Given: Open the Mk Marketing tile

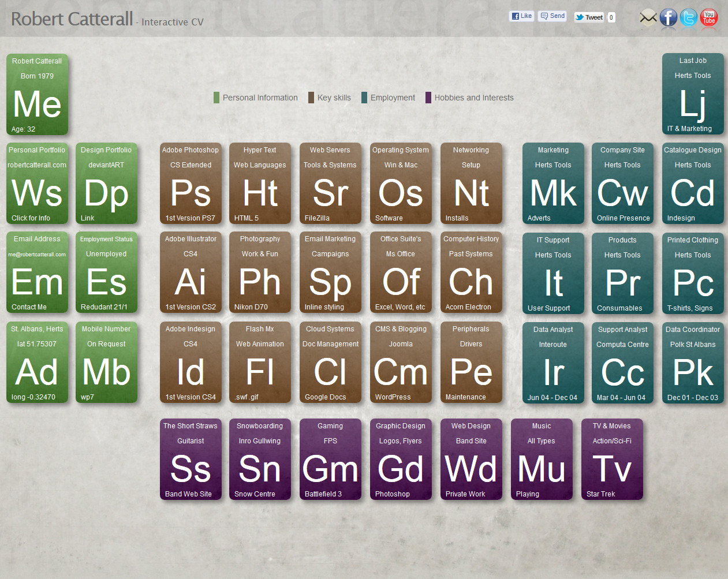Looking at the screenshot, I should coord(553,184).
